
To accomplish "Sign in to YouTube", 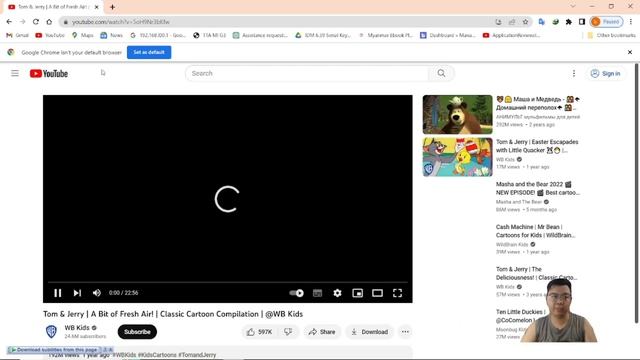I will point(606,73).
